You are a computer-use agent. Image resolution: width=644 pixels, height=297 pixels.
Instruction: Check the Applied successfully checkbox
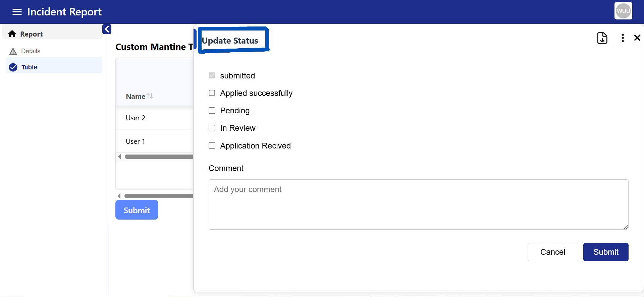pos(212,93)
